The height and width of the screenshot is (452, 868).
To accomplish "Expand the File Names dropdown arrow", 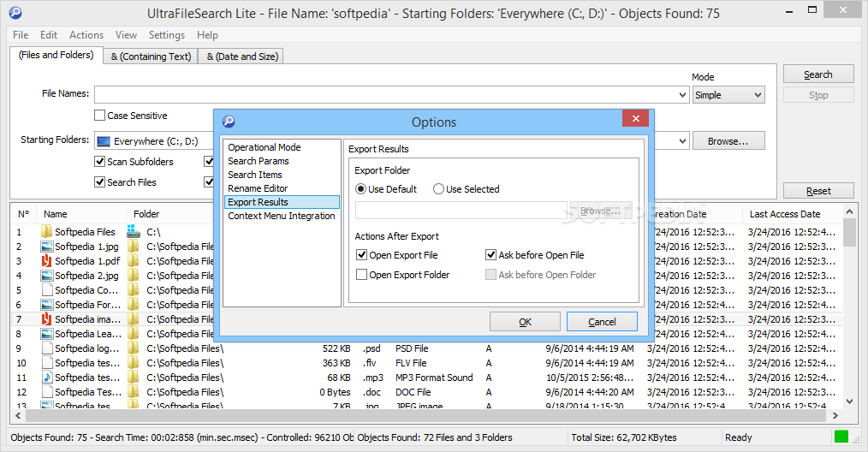I will tap(682, 95).
